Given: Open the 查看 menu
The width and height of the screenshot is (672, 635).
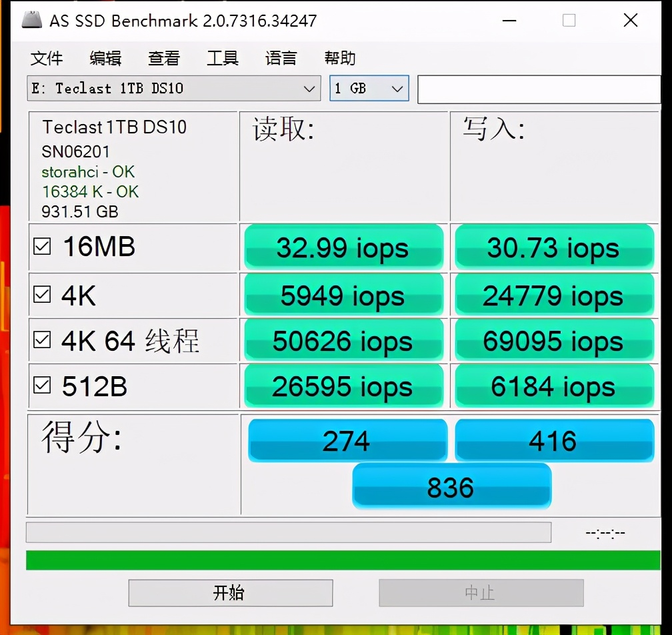Looking at the screenshot, I should coord(164,58).
